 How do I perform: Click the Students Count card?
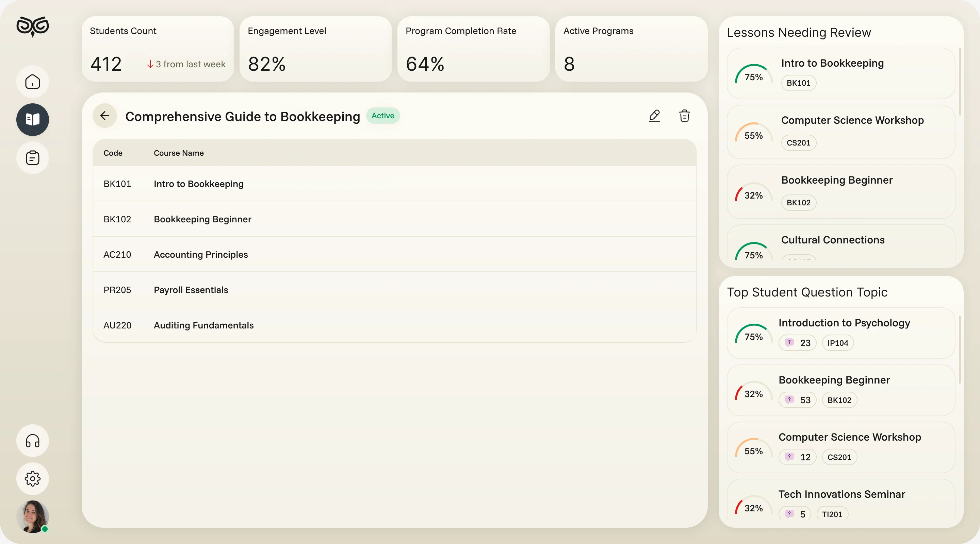[158, 49]
